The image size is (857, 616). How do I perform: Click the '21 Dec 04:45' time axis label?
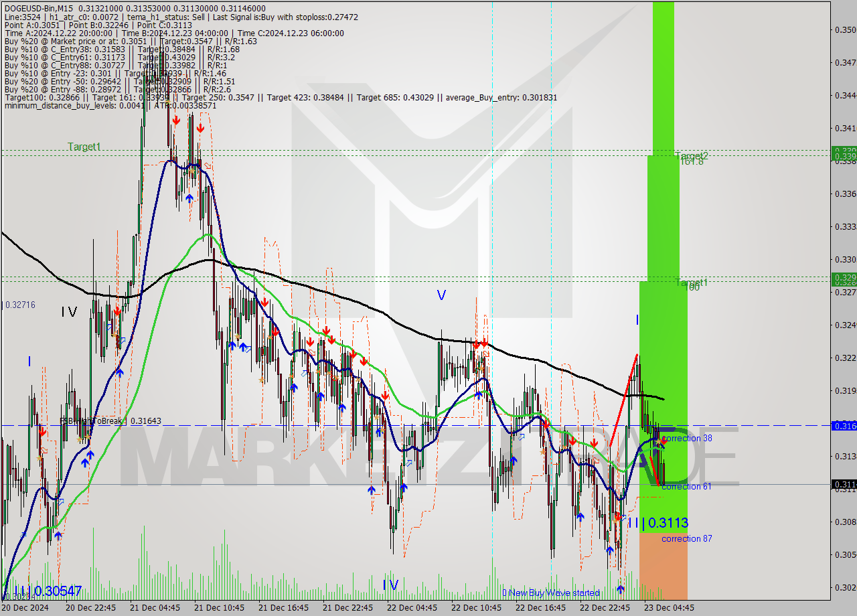click(155, 608)
